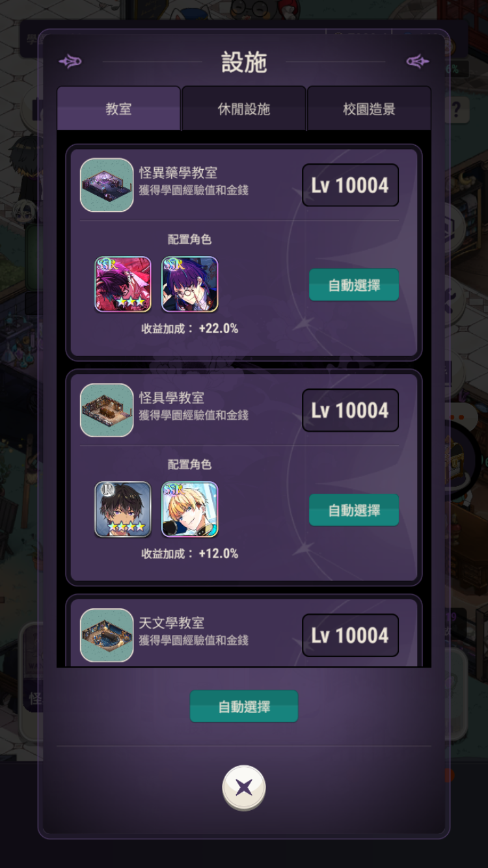Open the Lv 10004 badge of 怪具學教室
The width and height of the screenshot is (488, 868).
click(x=350, y=411)
